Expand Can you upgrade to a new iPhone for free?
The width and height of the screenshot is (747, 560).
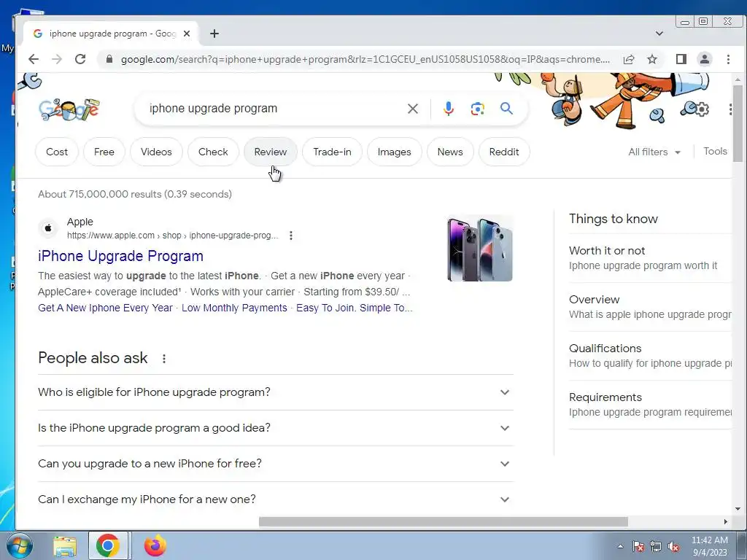275,464
